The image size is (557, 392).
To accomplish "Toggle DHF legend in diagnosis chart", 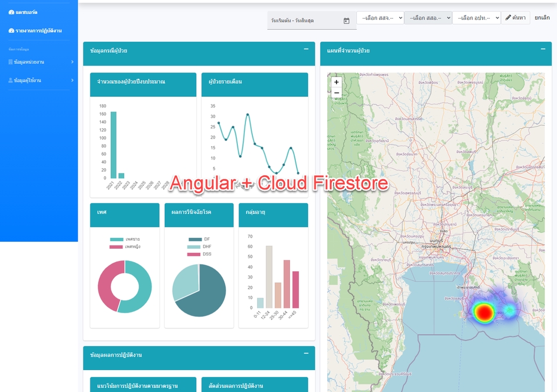I will (x=199, y=247).
